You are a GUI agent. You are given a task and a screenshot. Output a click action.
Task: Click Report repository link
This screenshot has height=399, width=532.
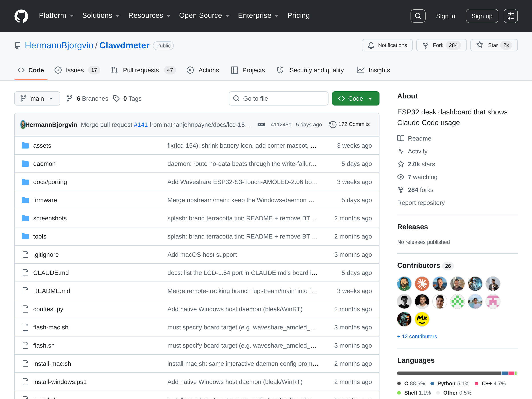click(x=421, y=203)
